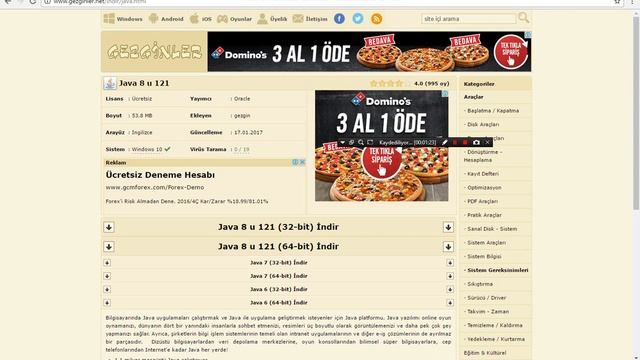
Task: Click the left download arrow for Java 7 32-bit
Action: click(x=107, y=263)
